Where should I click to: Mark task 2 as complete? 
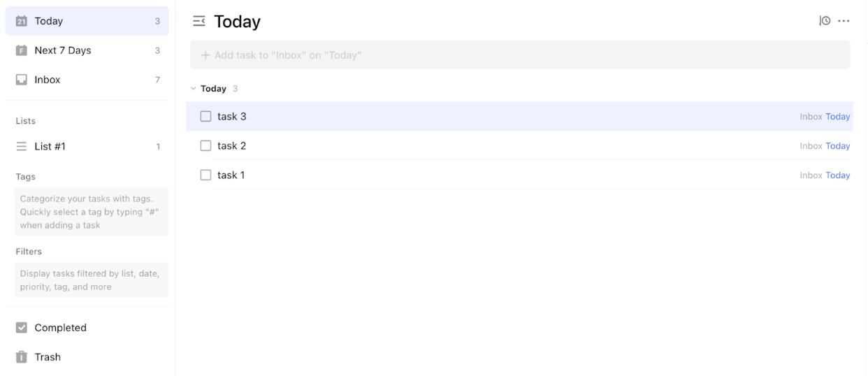tap(205, 146)
